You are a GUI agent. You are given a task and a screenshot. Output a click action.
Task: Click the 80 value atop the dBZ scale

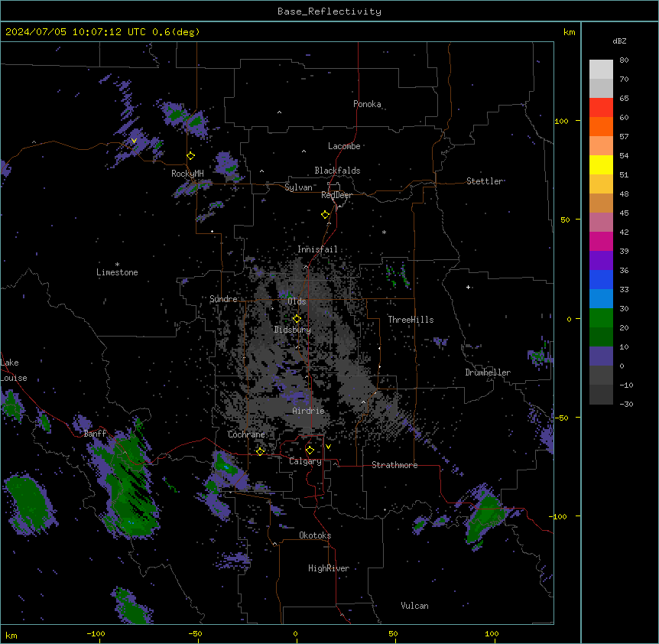[624, 60]
